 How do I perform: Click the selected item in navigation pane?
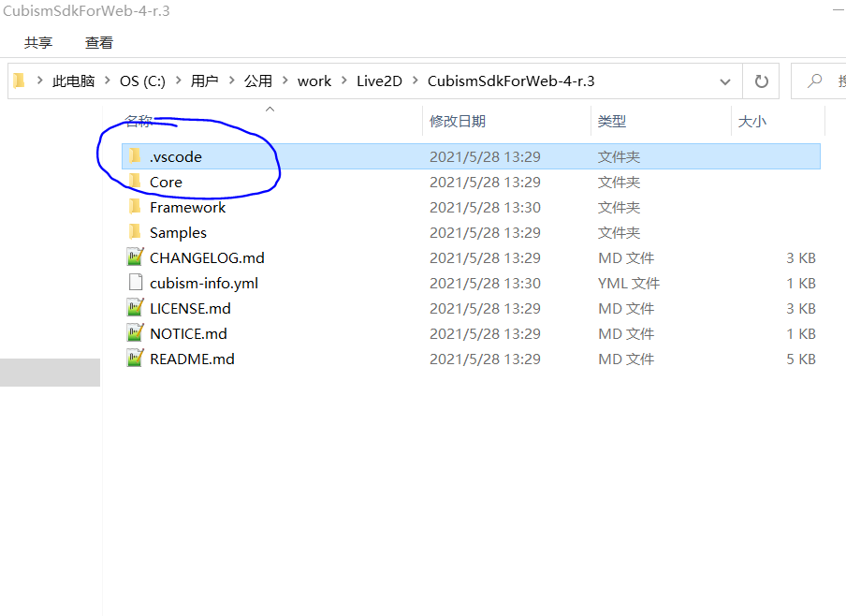pos(50,373)
